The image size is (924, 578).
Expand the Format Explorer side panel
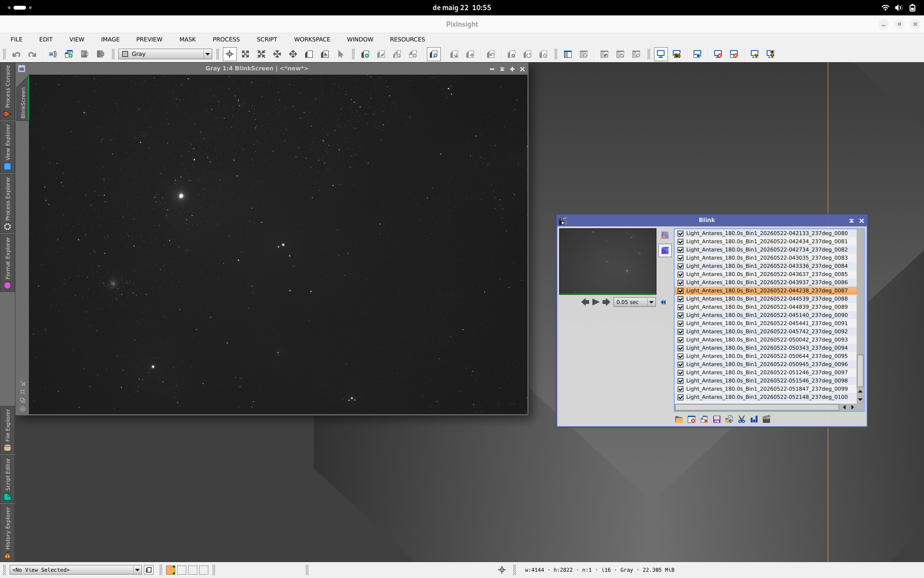click(x=7, y=263)
